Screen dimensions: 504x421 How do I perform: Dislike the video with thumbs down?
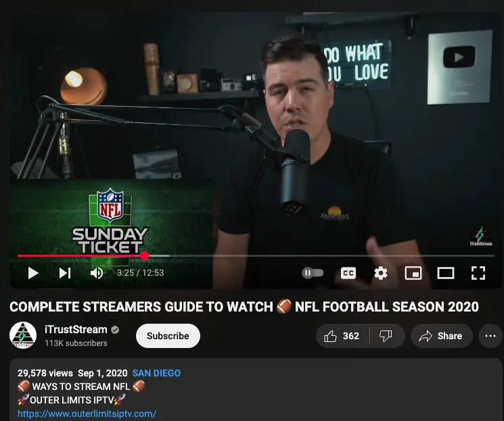[x=386, y=336]
